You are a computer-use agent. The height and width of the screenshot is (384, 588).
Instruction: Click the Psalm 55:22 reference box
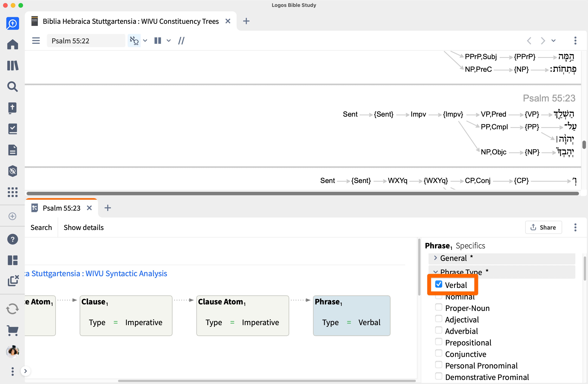pos(86,40)
